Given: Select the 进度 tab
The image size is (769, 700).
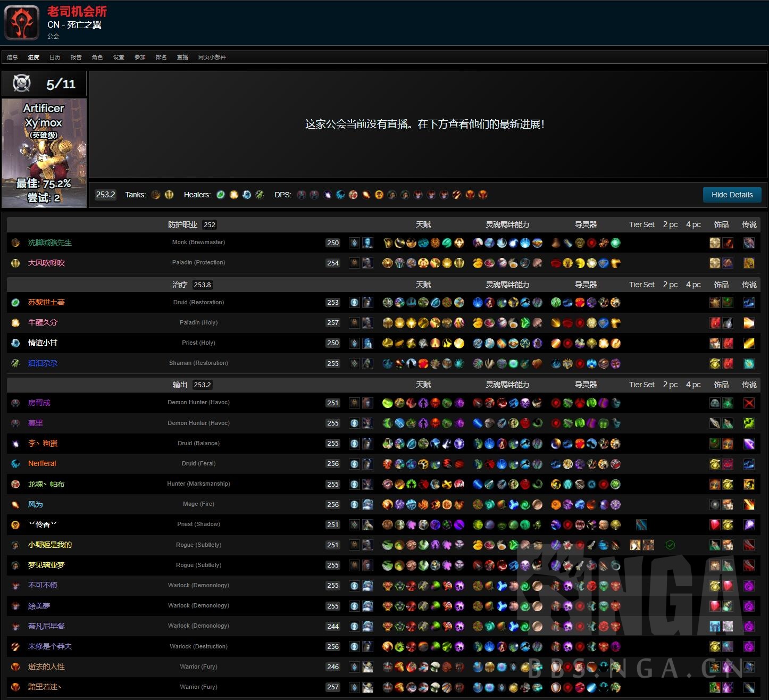Looking at the screenshot, I should (34, 57).
